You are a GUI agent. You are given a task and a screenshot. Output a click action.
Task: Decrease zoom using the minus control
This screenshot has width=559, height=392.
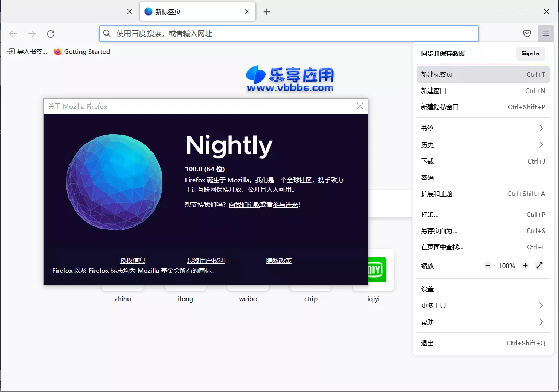point(487,266)
